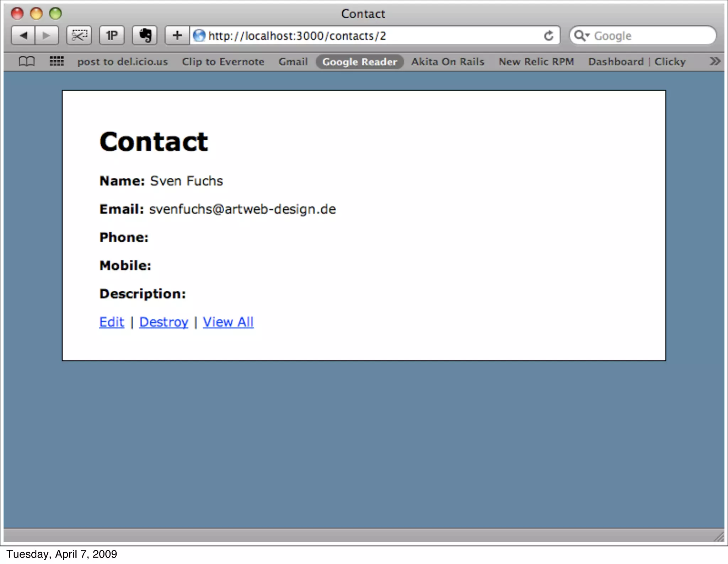The width and height of the screenshot is (728, 564).
Task: Click the add bookmark plus button
Action: (x=177, y=36)
